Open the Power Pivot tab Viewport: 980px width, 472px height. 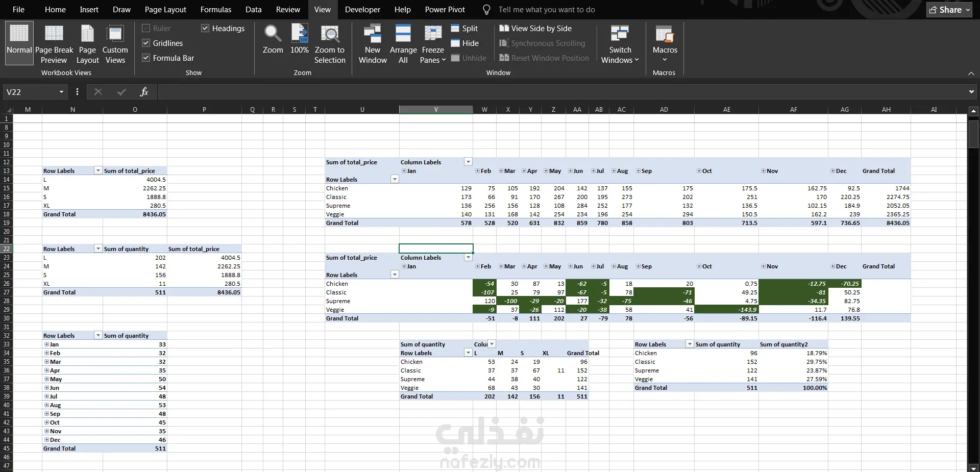tap(445, 10)
